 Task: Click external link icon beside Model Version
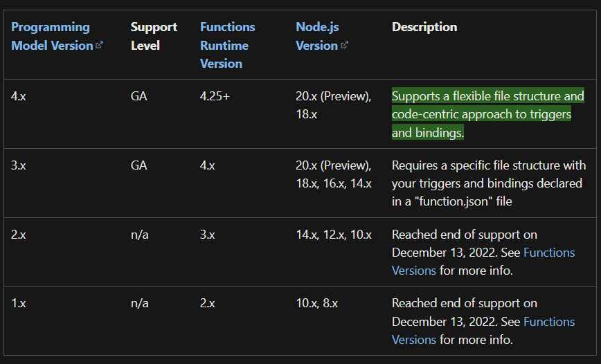[x=99, y=45]
